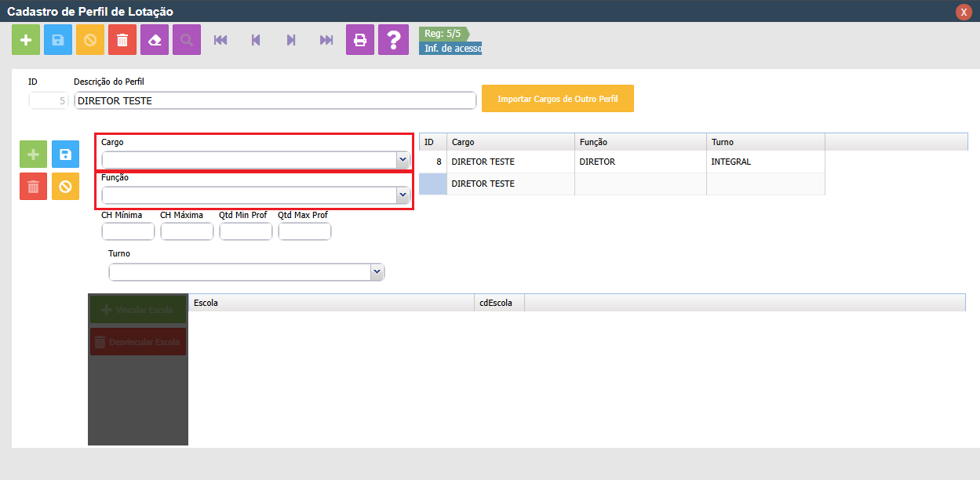This screenshot has height=480, width=980.
Task: Click the Função column header in grid
Action: point(639,142)
